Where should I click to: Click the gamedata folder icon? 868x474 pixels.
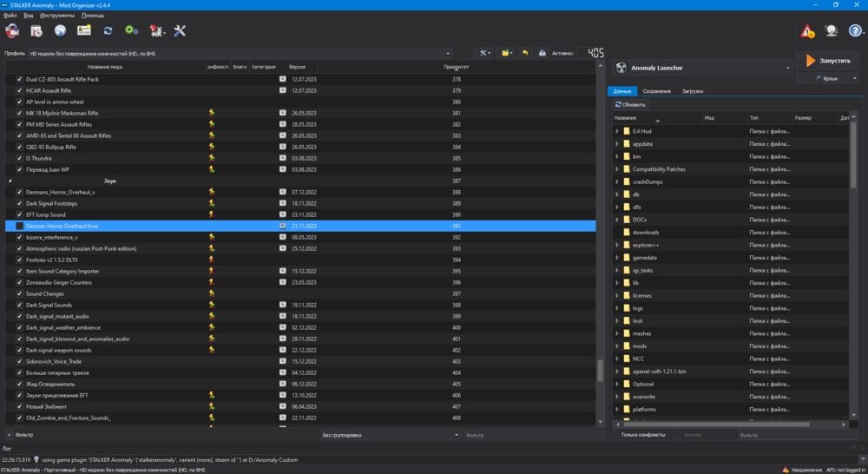627,258
